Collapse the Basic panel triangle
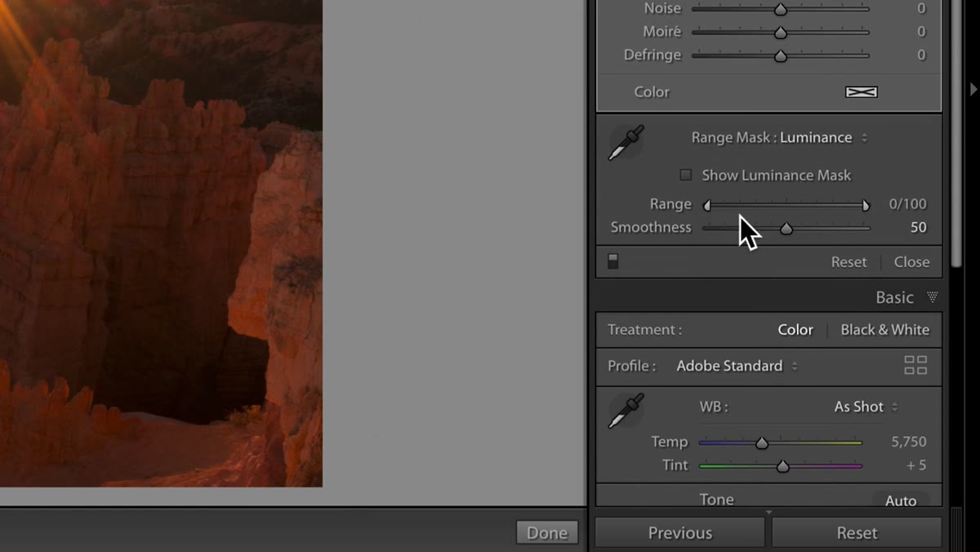This screenshot has width=980, height=552. (x=932, y=297)
